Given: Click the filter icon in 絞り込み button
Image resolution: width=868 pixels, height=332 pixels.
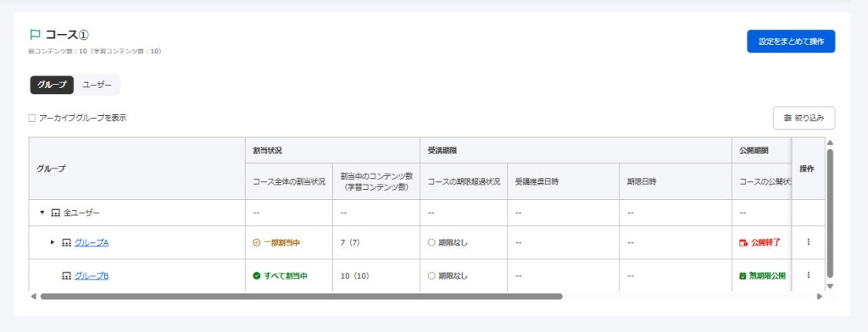Looking at the screenshot, I should click(x=787, y=118).
